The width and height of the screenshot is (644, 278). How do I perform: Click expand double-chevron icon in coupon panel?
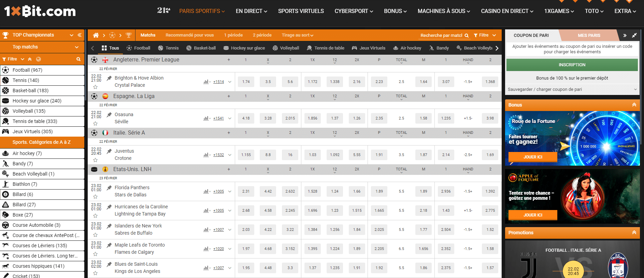click(x=625, y=35)
